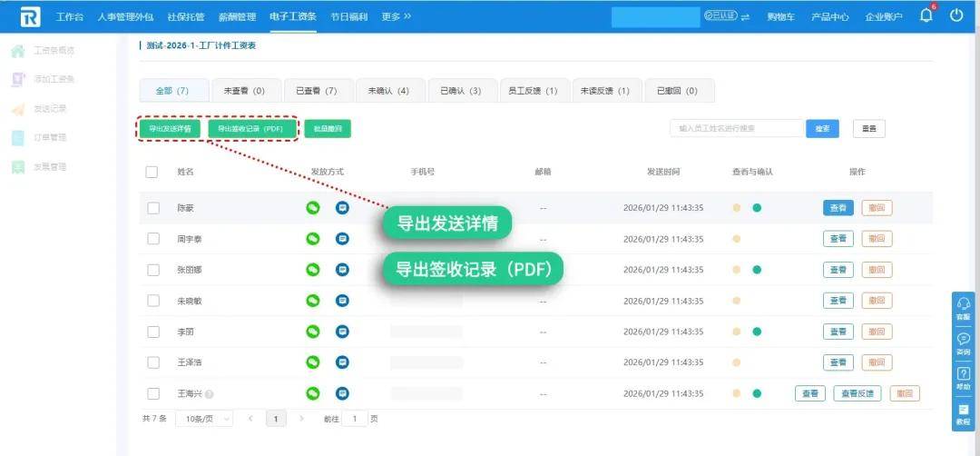The width and height of the screenshot is (980, 456).
Task: Open 购物车 in top bar
Action: [x=781, y=17]
